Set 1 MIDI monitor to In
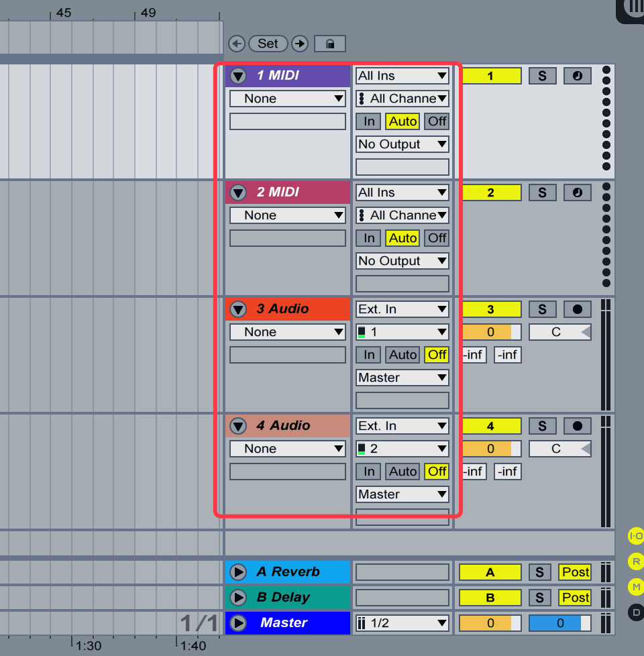 coord(369,121)
